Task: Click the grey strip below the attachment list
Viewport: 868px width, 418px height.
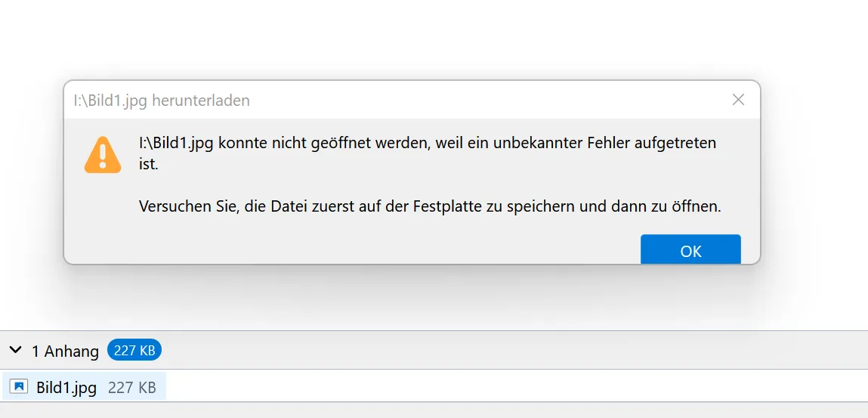Action: click(434, 410)
